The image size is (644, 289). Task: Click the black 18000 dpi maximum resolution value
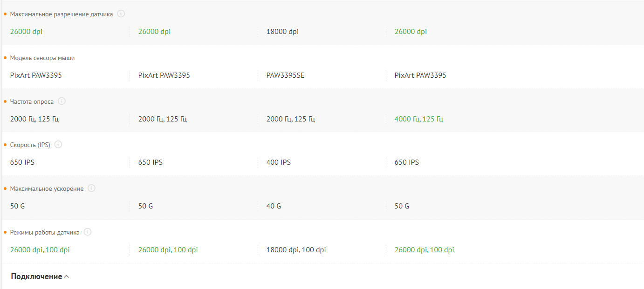click(x=282, y=32)
